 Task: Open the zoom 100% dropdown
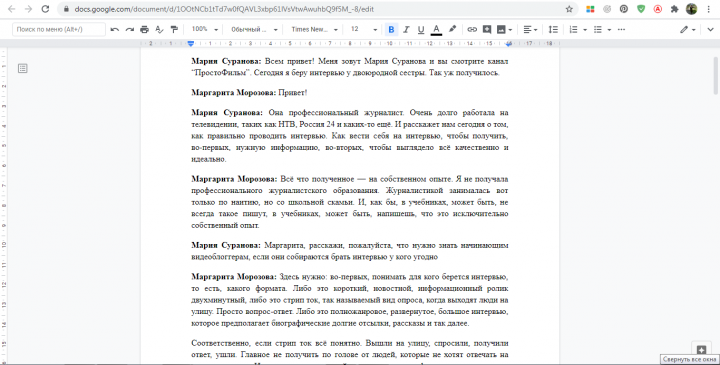click(x=204, y=29)
